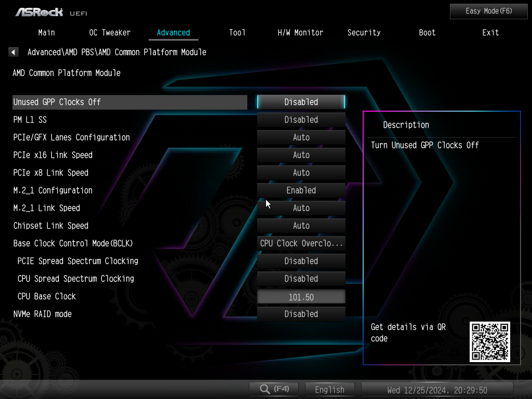Select PCIe x8 Link Speed label

click(x=51, y=172)
